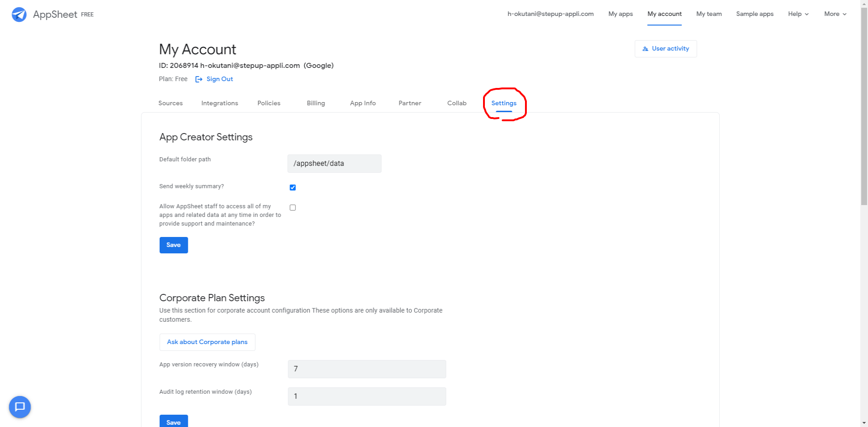Screen dimensions: 868x427
Task: Open the Integrations tab
Action: (x=219, y=103)
